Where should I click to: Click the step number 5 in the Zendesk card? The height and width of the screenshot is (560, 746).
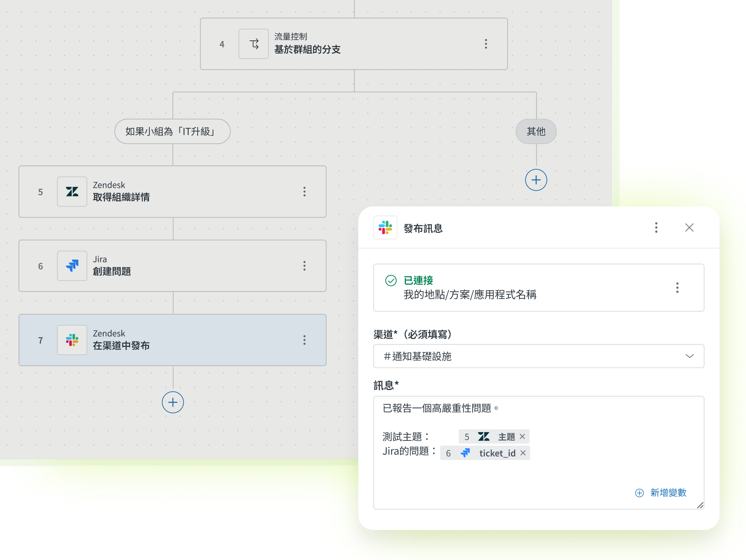40,192
